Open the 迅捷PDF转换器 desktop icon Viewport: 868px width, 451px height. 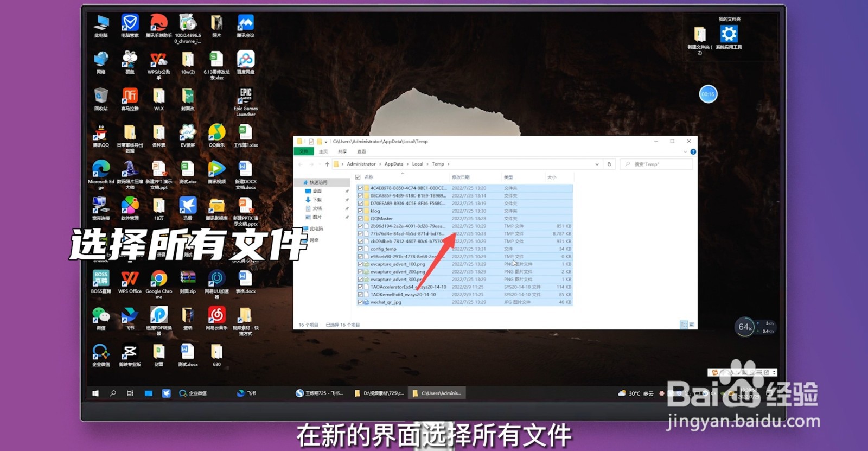click(158, 321)
